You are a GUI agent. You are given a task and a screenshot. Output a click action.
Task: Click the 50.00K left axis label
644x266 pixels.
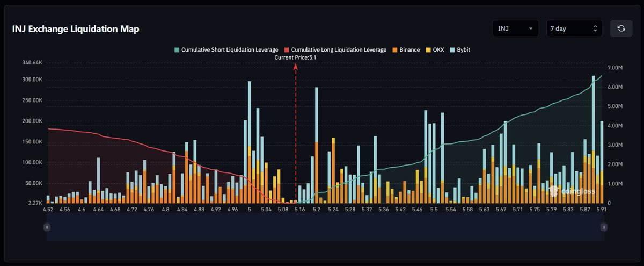(x=34, y=183)
